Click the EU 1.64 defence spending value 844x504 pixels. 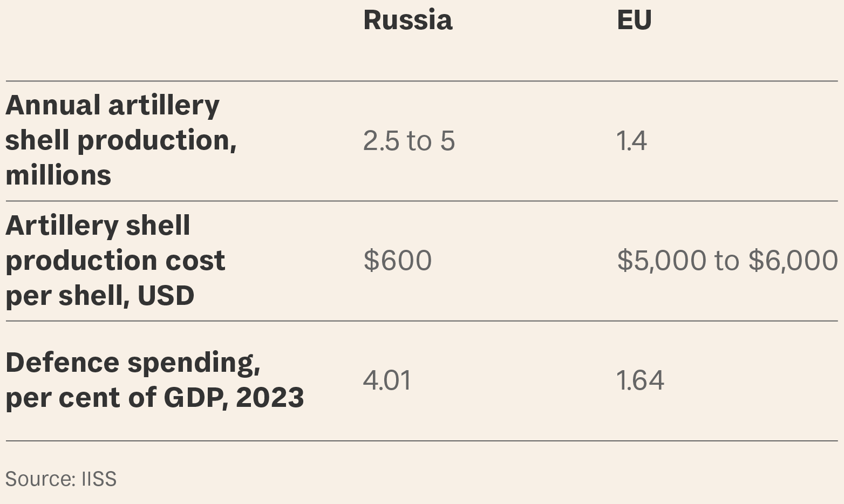pyautogui.click(x=640, y=380)
